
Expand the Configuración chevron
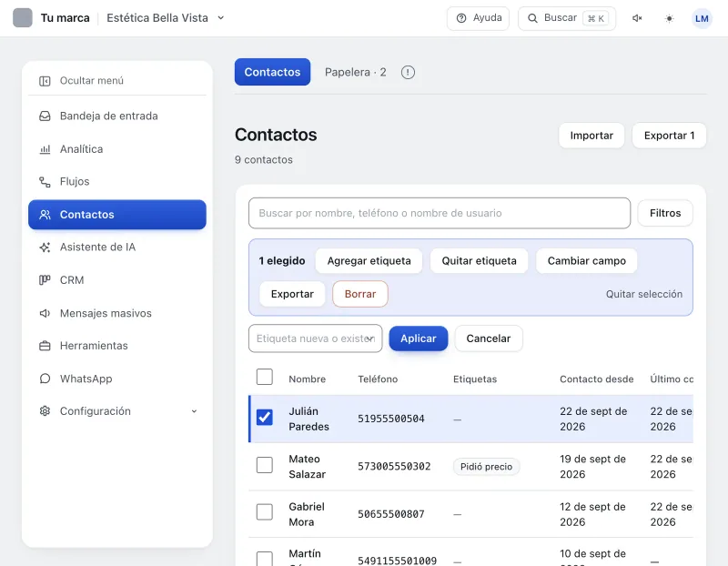pos(194,411)
